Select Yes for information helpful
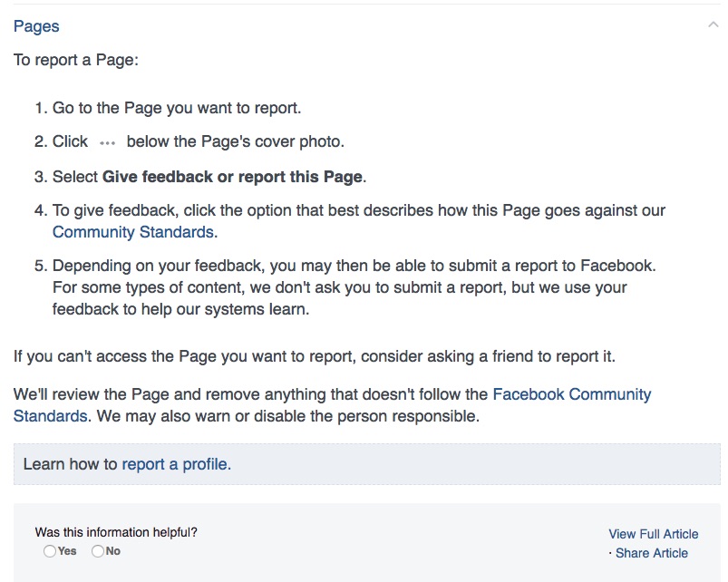This screenshot has height=582, width=728. click(50, 551)
